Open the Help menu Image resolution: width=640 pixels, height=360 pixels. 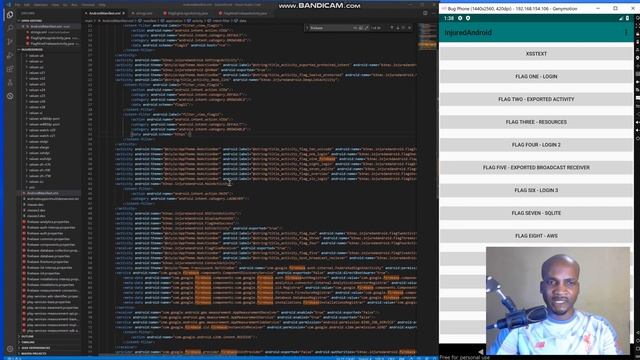102,5
